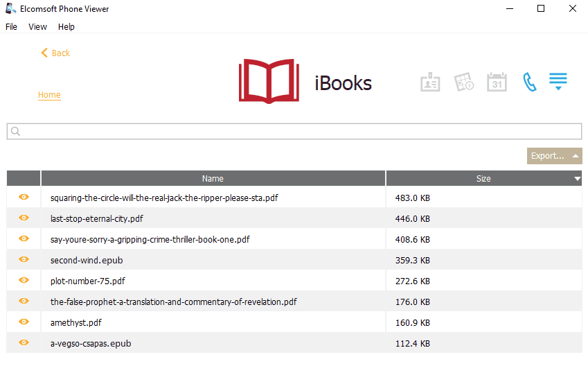Screen dimensions: 588x366
Task: Open the Export dropdown
Action: pos(554,156)
